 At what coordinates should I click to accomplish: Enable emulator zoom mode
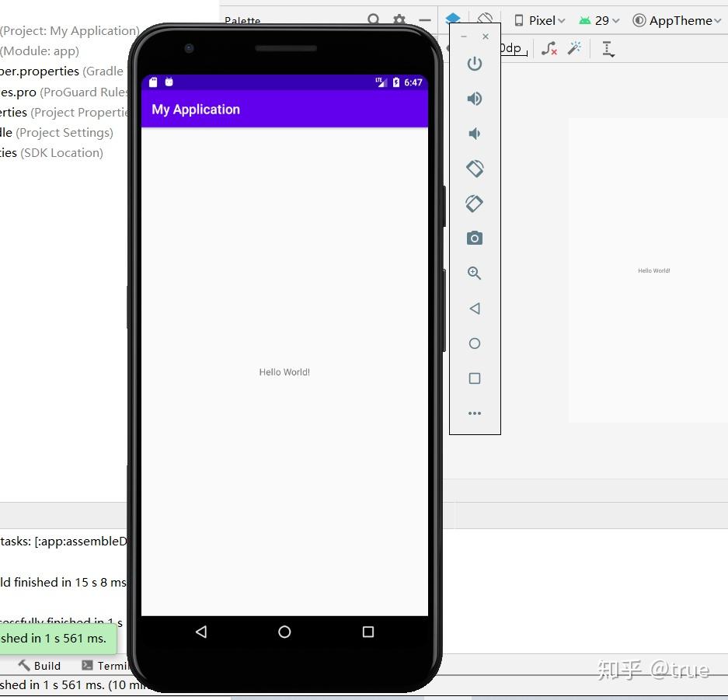475,273
